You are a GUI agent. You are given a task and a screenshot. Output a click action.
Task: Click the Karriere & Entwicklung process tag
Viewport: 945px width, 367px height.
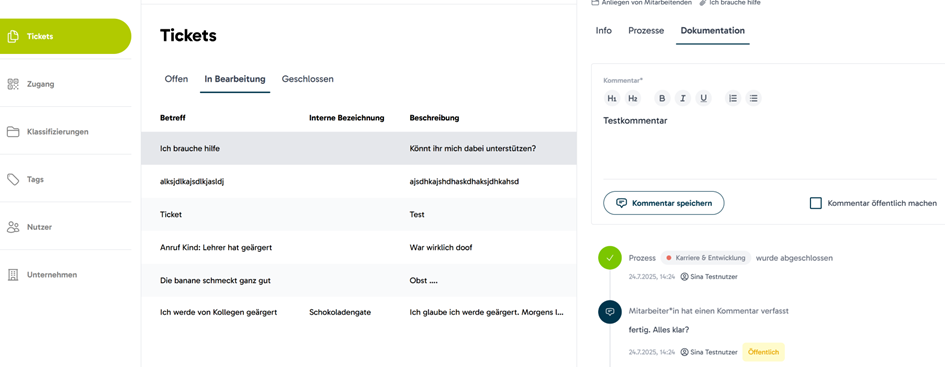[706, 258]
